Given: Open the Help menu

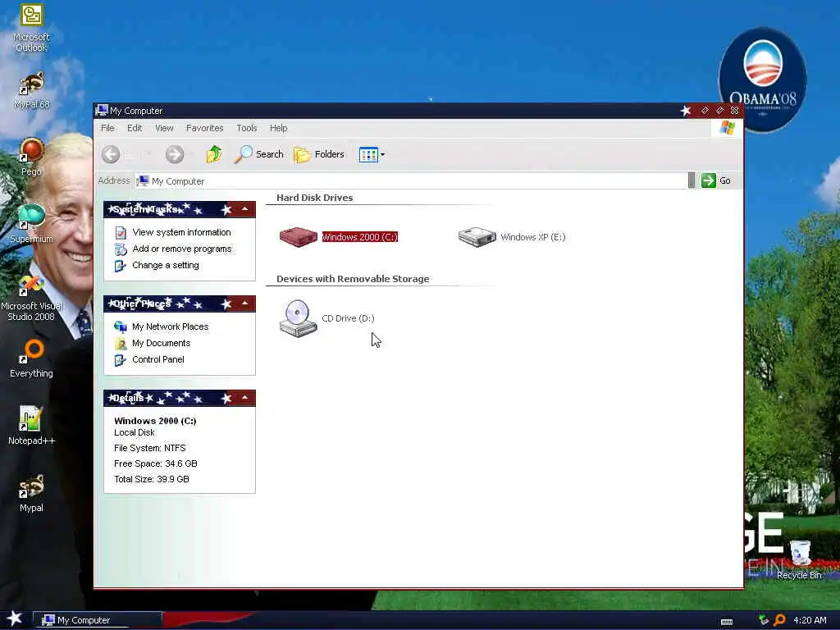Looking at the screenshot, I should point(278,128).
